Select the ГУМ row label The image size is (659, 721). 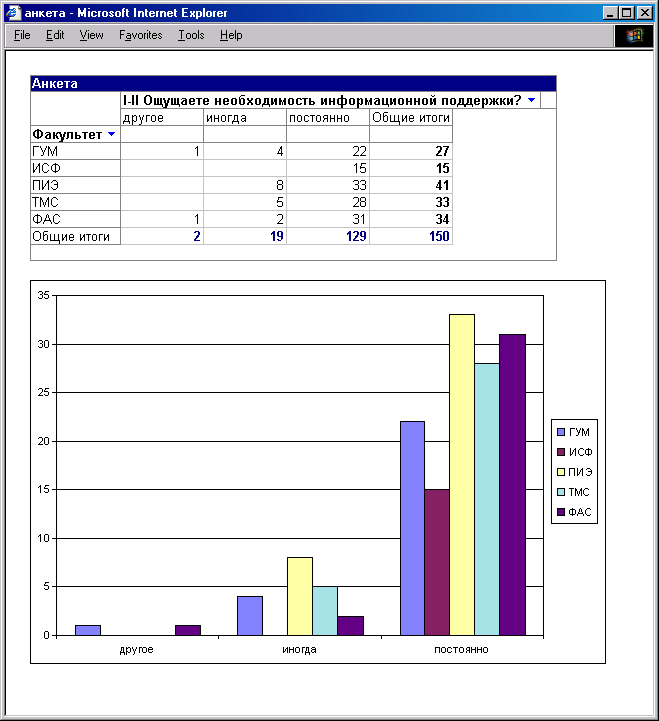75,151
